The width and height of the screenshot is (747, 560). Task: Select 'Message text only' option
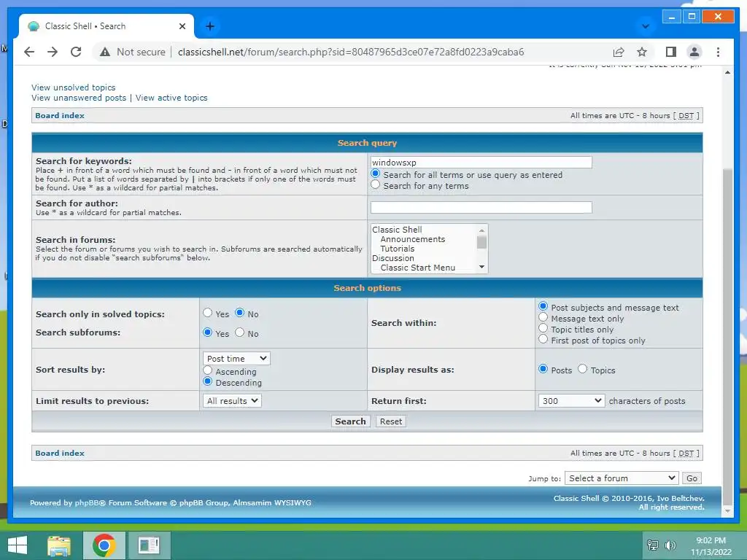pyautogui.click(x=543, y=317)
